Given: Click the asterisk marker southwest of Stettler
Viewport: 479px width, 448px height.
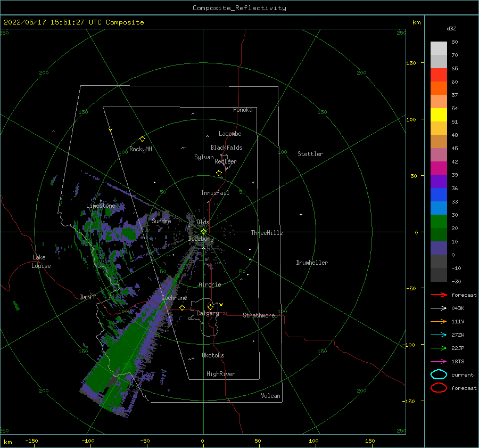Looking at the screenshot, I should pos(253,183).
